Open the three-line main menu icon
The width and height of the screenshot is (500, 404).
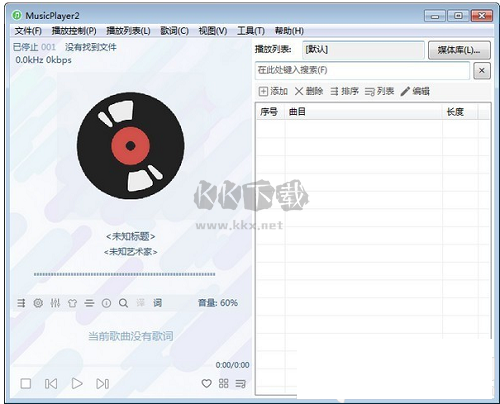[x=89, y=303]
